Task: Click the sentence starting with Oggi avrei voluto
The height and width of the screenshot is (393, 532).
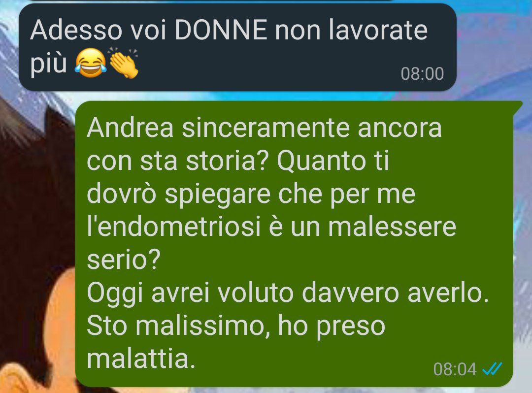Action: tap(288, 294)
